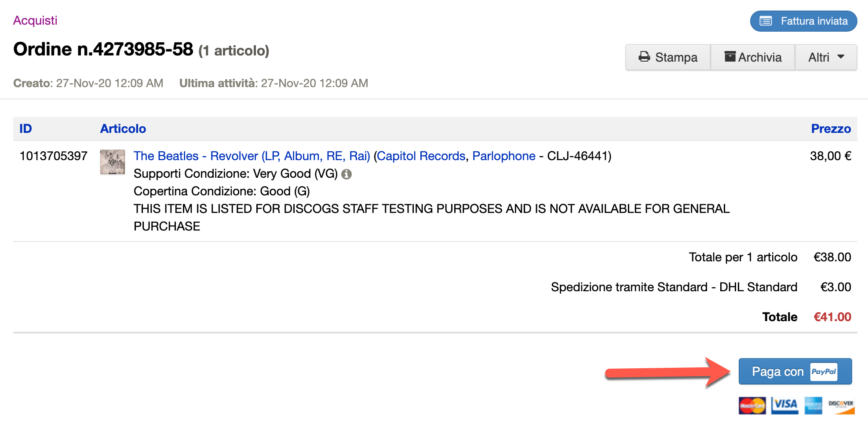
Task: Expand the Altri dropdown arrow
Action: pos(841,57)
